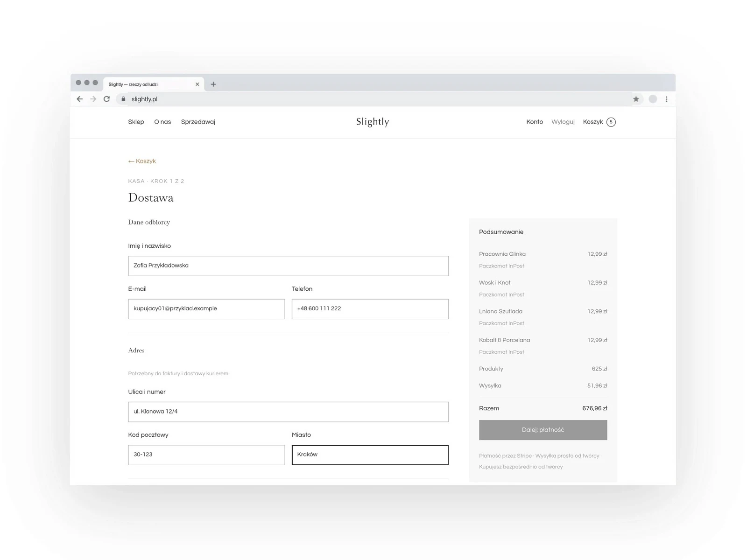Click the Dostawa page heading
The image size is (747, 560).
tap(151, 198)
